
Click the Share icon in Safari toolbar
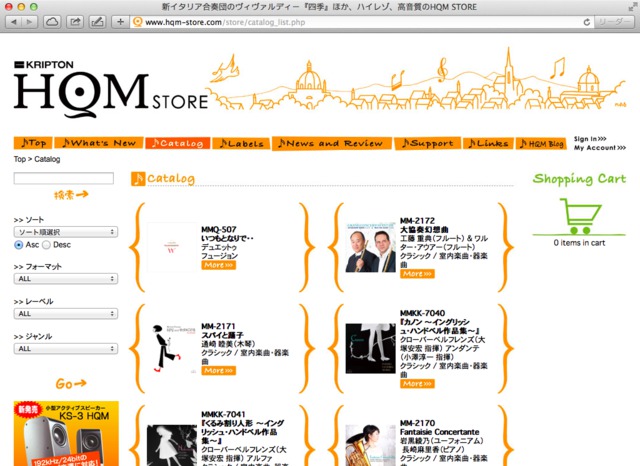point(75,22)
